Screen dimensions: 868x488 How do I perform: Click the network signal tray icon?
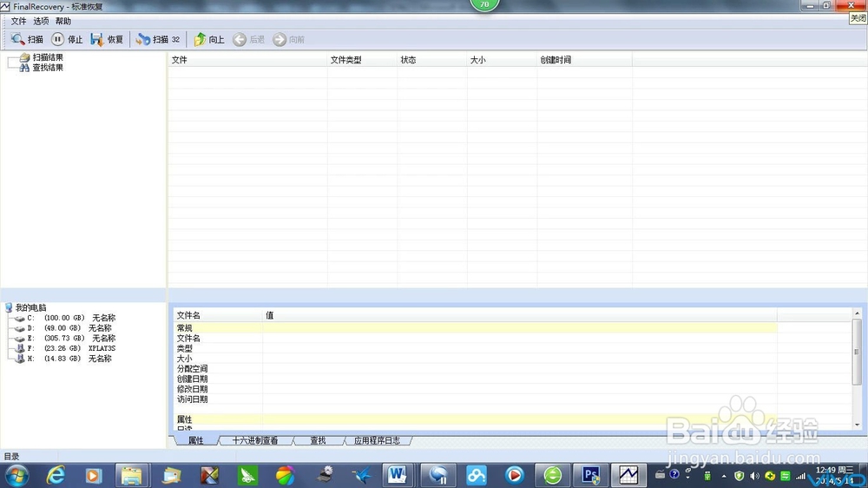[x=800, y=476]
